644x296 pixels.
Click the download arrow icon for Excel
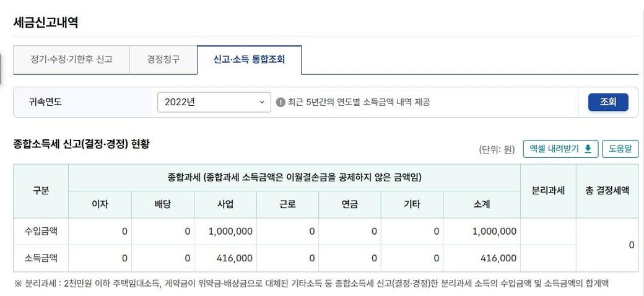pyautogui.click(x=588, y=149)
